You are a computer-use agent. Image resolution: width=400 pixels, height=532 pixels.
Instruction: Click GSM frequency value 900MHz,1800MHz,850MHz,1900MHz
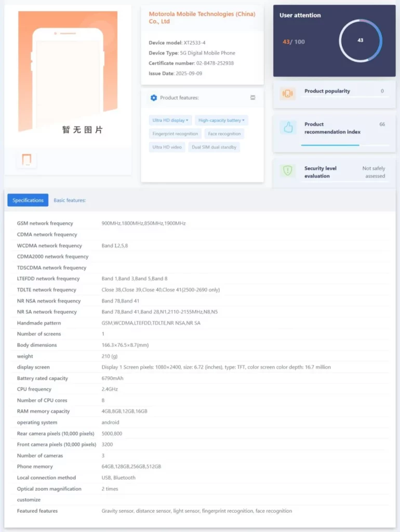click(143, 223)
